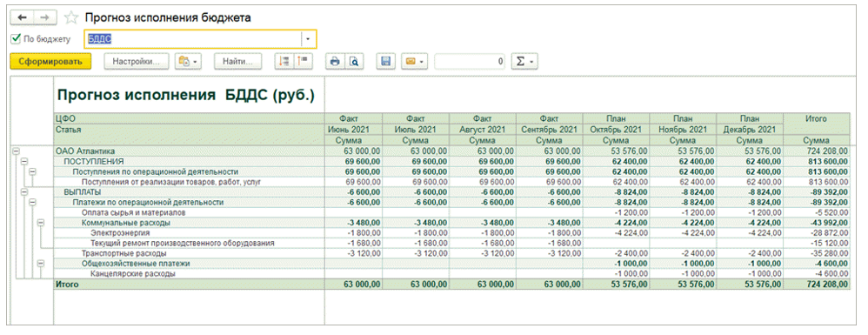Go forward with the right arrow button
The height and width of the screenshot is (335, 868).
coord(45,17)
